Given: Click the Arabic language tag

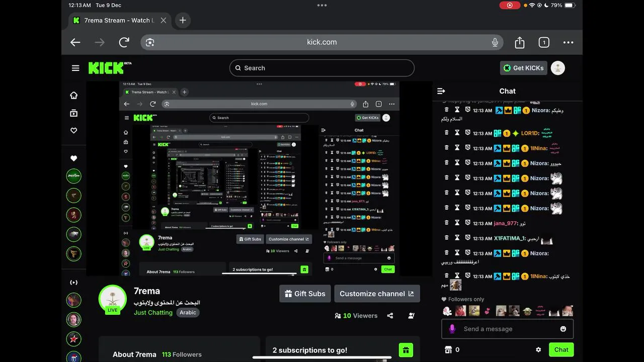Looking at the screenshot, I should (188, 313).
